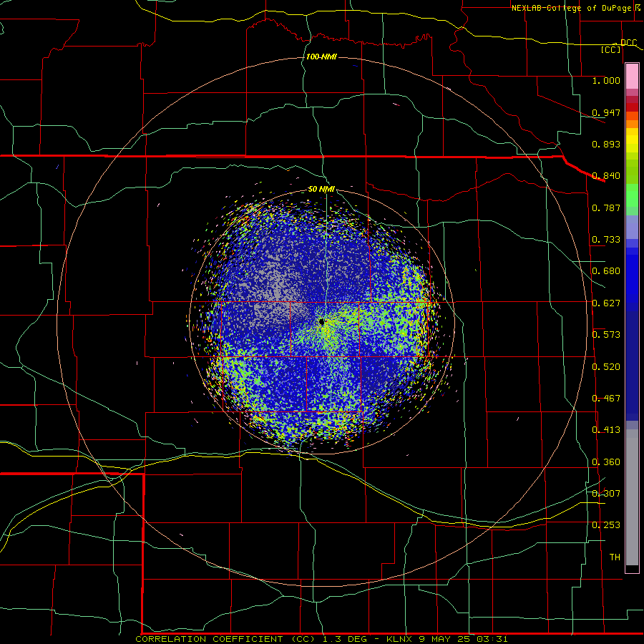The width and height of the screenshot is (644, 644).
Task: Click the 1.000 color scale value
Action: [x=606, y=80]
